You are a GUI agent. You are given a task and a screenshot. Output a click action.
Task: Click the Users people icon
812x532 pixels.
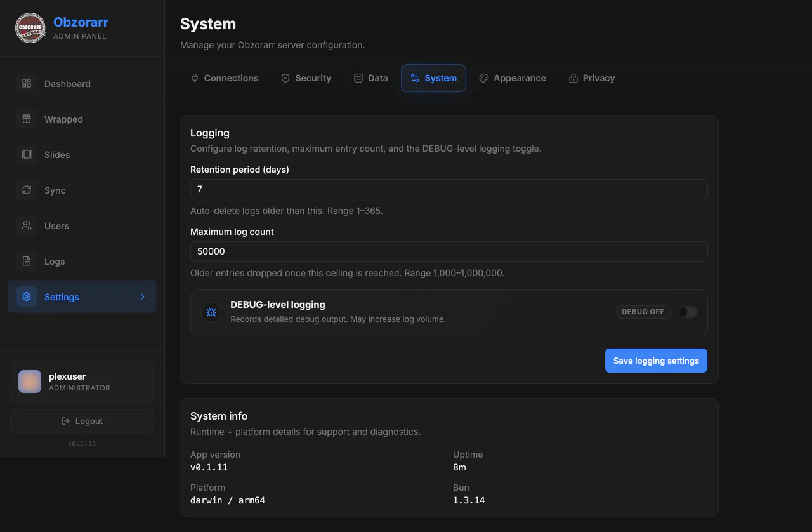click(27, 225)
